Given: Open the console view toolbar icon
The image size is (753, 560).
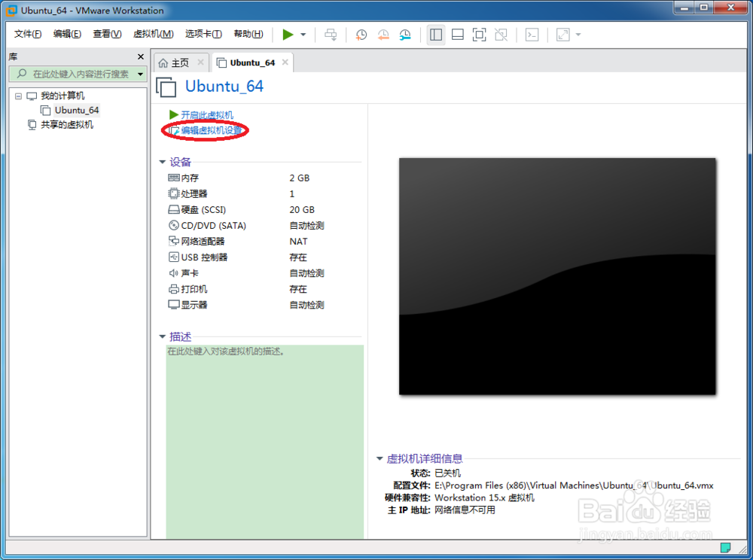Looking at the screenshot, I should point(532,35).
